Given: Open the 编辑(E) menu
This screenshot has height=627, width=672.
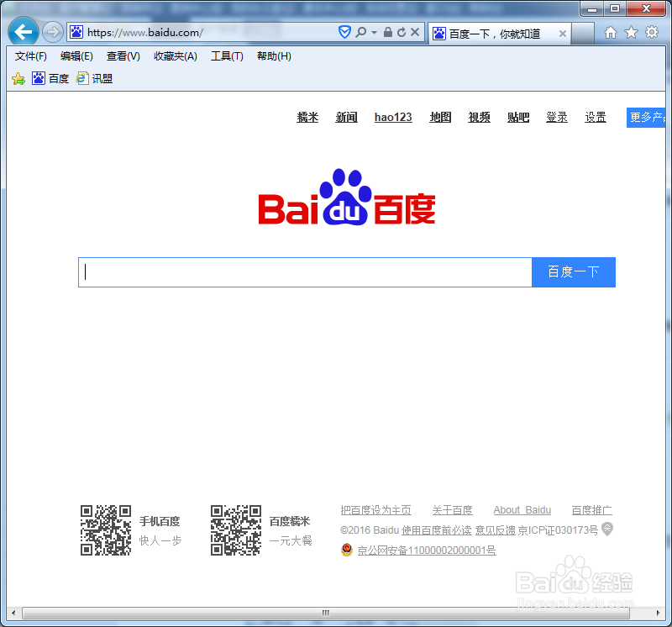Looking at the screenshot, I should [x=76, y=56].
